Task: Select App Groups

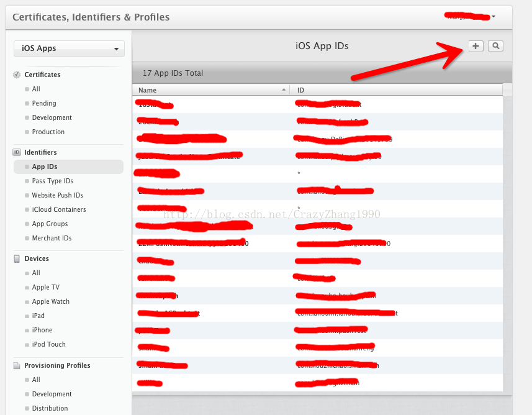Action: 50,224
